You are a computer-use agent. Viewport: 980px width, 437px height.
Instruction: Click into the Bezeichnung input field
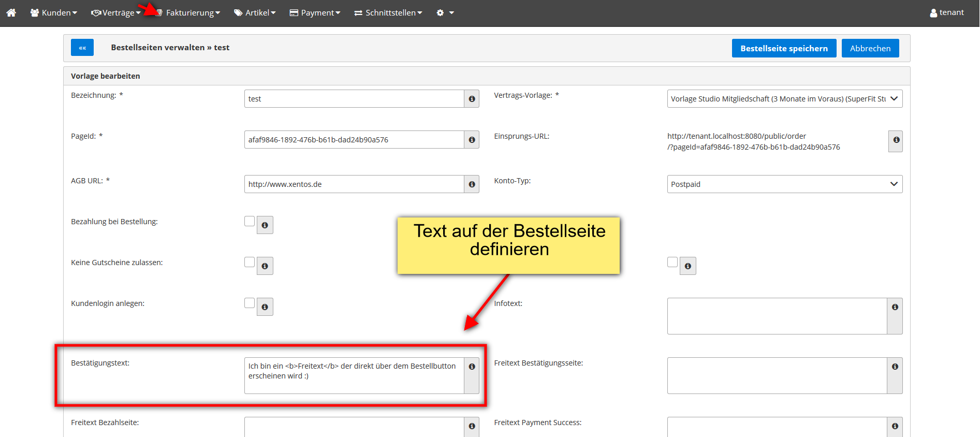[354, 98]
